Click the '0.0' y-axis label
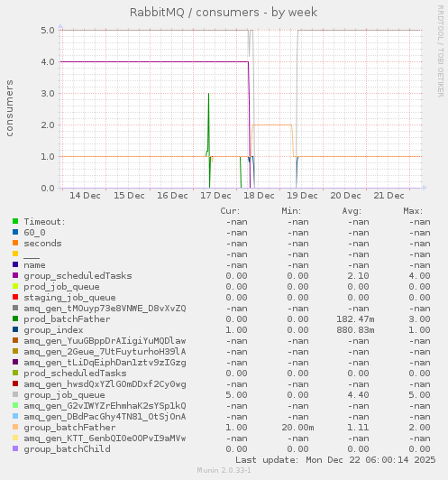Image resolution: width=448 pixels, height=480 pixels. [x=48, y=188]
